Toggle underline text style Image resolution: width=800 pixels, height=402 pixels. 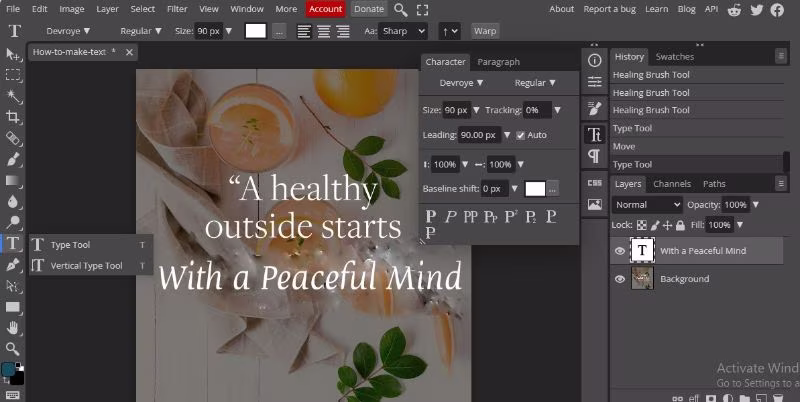pos(551,216)
